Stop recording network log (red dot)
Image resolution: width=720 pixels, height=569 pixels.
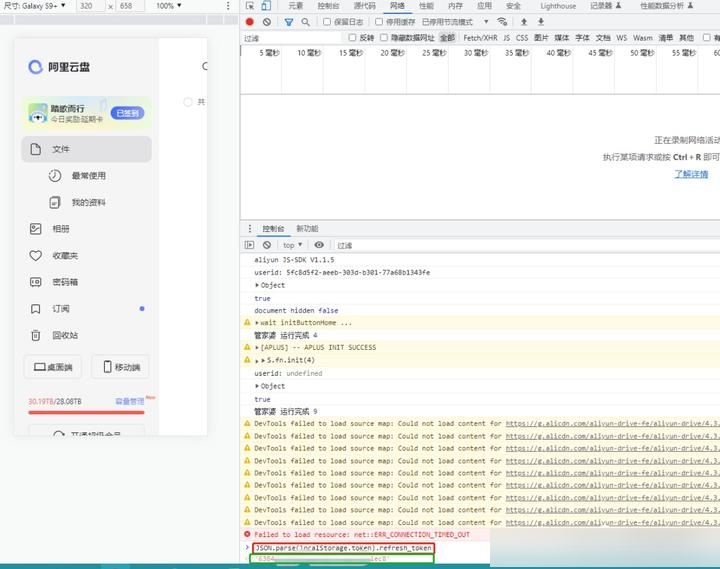[249, 22]
